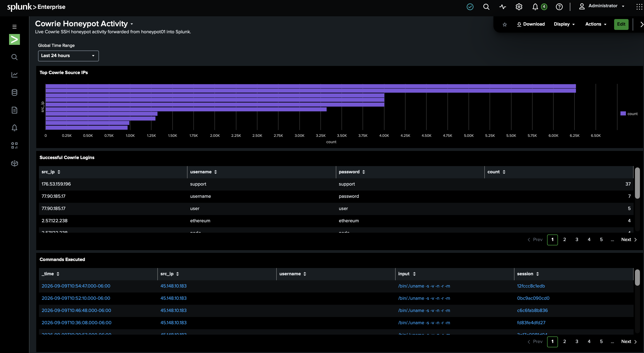
Task: Open the sidebar Alerts bell icon
Action: click(x=14, y=128)
